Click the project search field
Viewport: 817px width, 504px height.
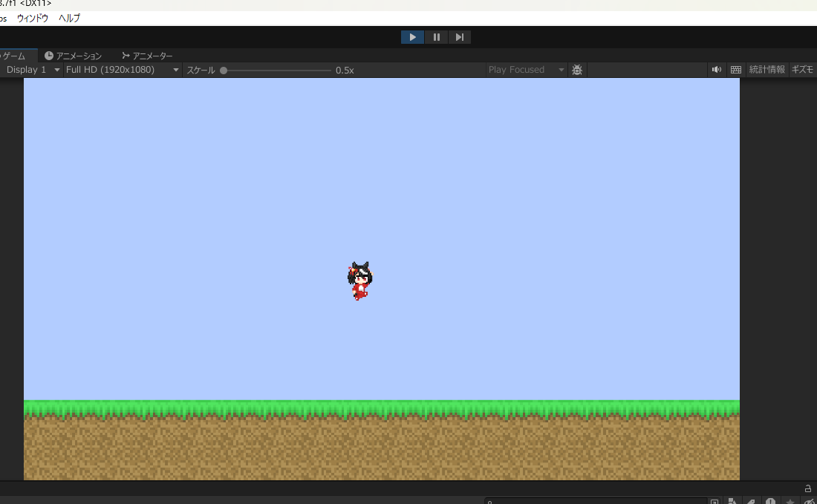(596, 501)
